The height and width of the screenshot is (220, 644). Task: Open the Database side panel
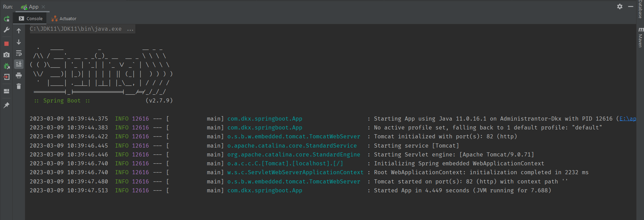[640, 9]
